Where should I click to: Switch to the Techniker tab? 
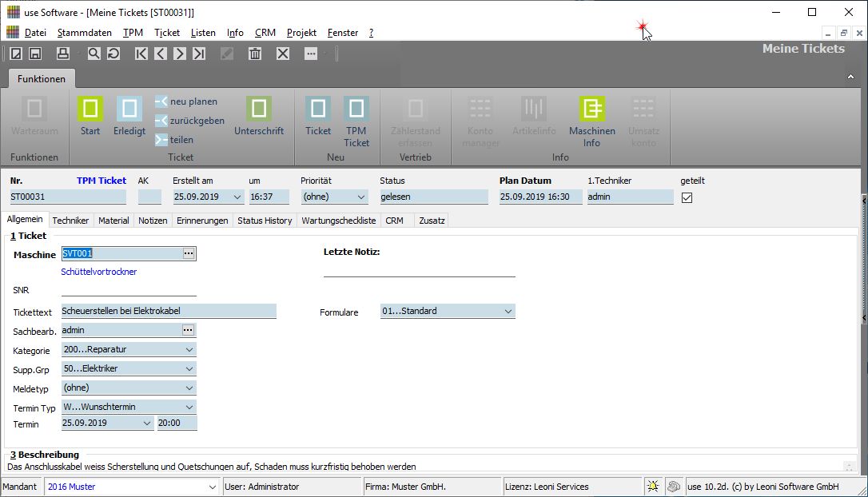[x=70, y=221]
